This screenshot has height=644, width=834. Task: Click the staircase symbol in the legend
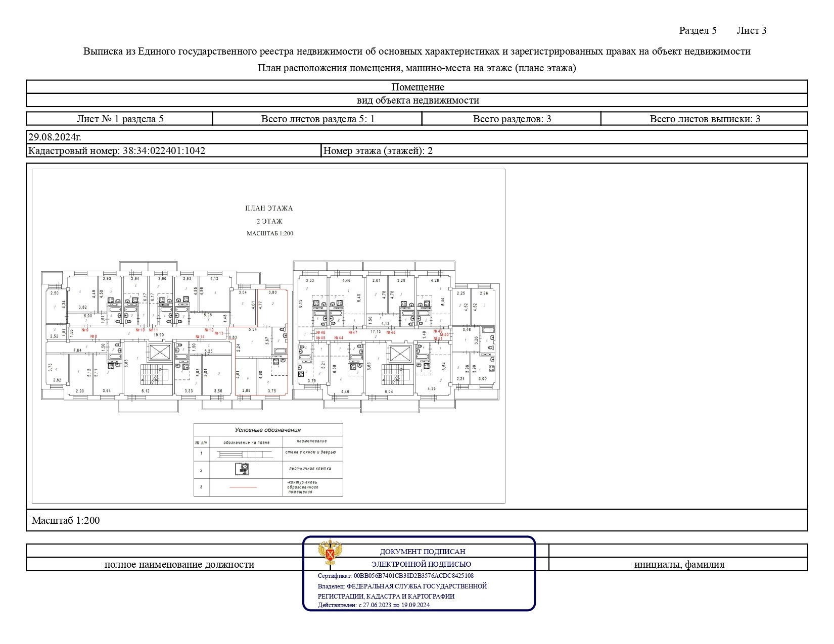pos(242,469)
